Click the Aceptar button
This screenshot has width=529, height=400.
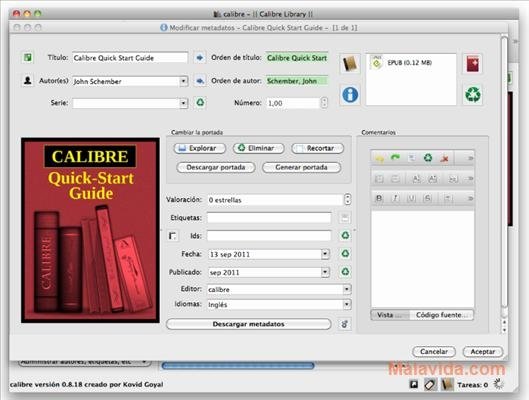pos(482,351)
